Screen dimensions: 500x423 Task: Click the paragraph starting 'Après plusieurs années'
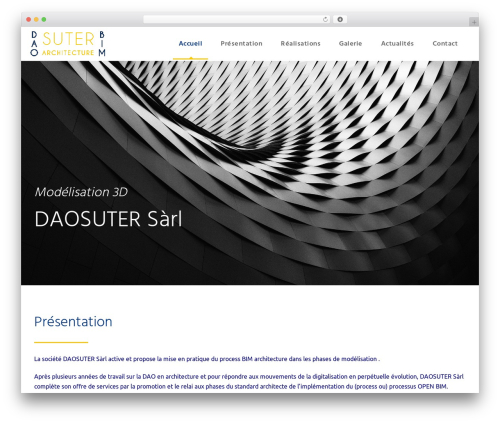click(249, 381)
